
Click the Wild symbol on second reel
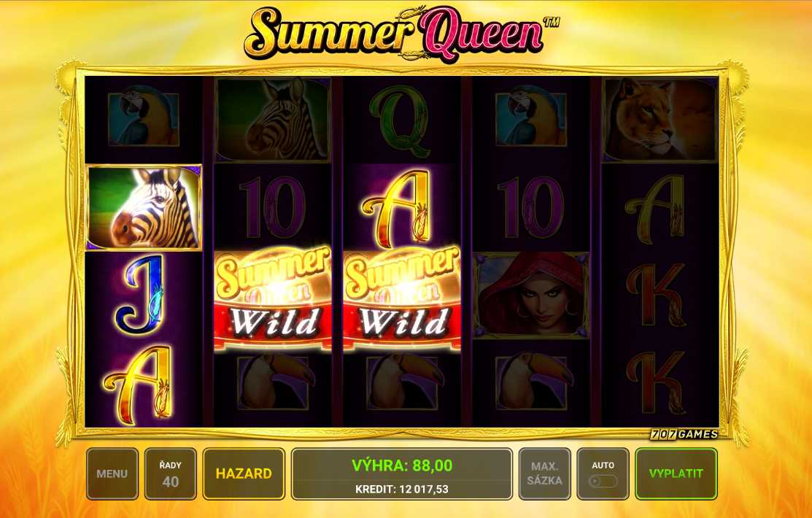click(x=273, y=299)
